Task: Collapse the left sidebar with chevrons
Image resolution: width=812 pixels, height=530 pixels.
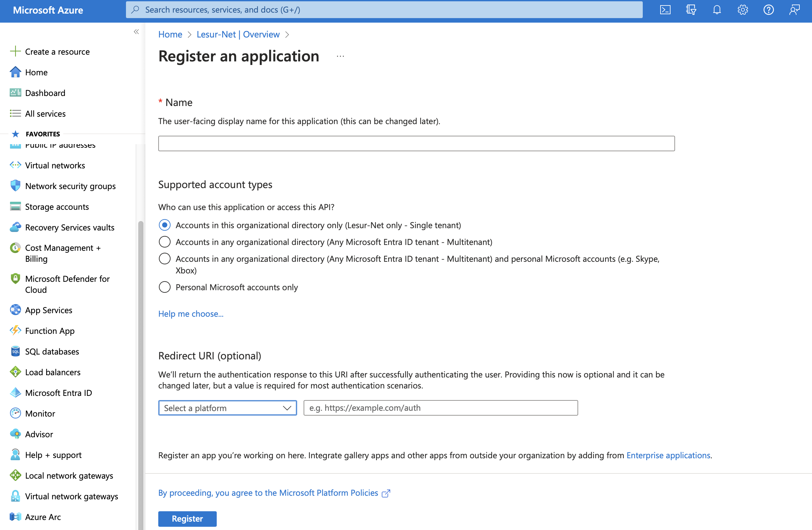Action: pyautogui.click(x=136, y=32)
